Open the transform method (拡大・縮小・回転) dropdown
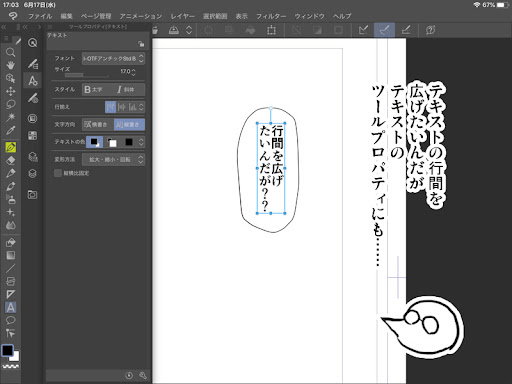 (113, 159)
